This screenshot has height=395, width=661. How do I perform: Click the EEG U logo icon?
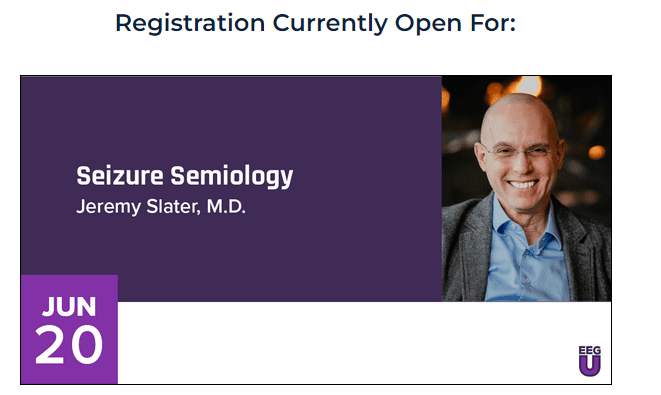coord(589,361)
